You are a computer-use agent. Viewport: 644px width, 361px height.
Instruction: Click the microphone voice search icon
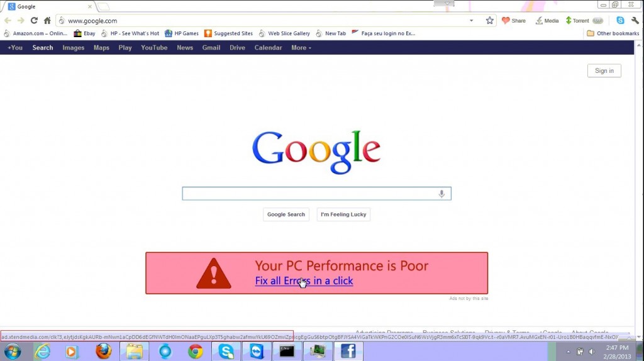(x=441, y=194)
